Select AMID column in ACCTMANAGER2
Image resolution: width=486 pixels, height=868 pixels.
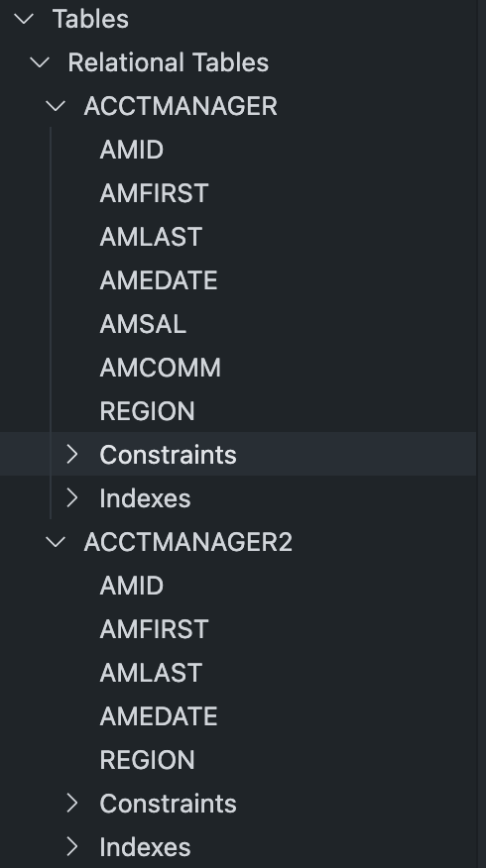(132, 586)
